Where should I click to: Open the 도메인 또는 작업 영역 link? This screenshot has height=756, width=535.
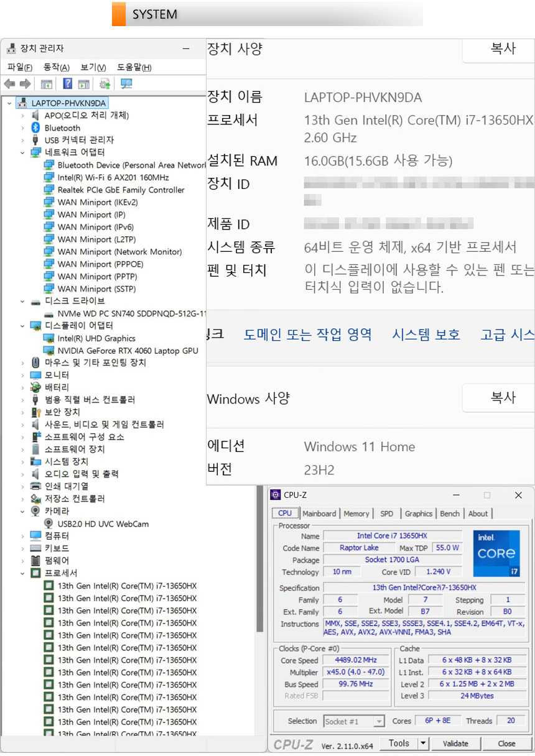[x=308, y=334]
